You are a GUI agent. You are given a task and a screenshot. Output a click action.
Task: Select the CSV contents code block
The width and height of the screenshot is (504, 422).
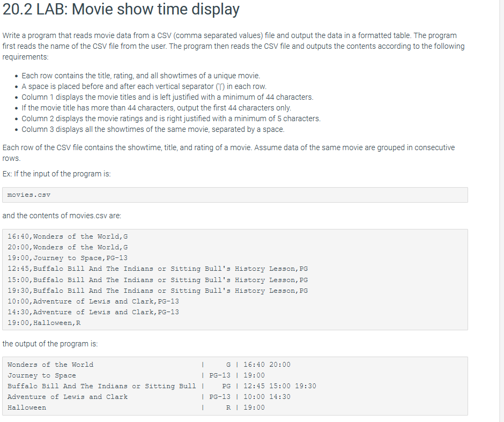(236, 279)
